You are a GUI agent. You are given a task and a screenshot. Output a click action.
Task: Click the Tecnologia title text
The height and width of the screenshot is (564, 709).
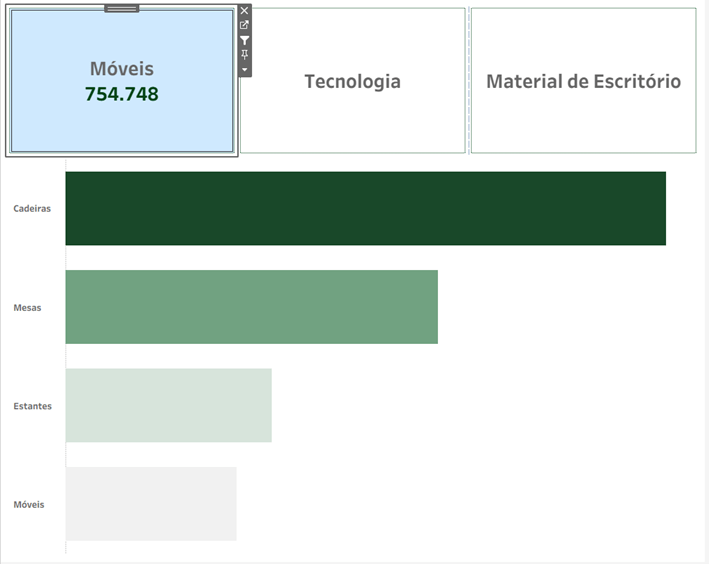pos(352,82)
